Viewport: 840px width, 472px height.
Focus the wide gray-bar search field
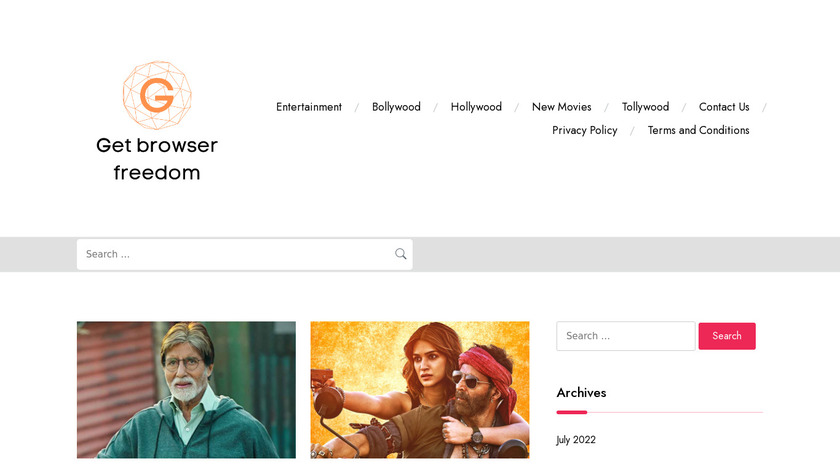pyautogui.click(x=244, y=254)
